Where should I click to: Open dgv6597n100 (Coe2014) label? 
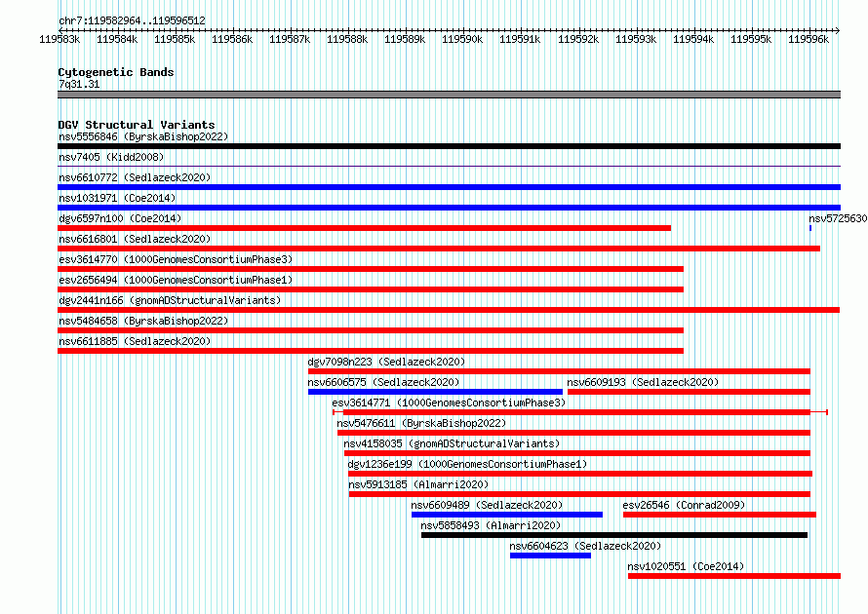[120, 218]
